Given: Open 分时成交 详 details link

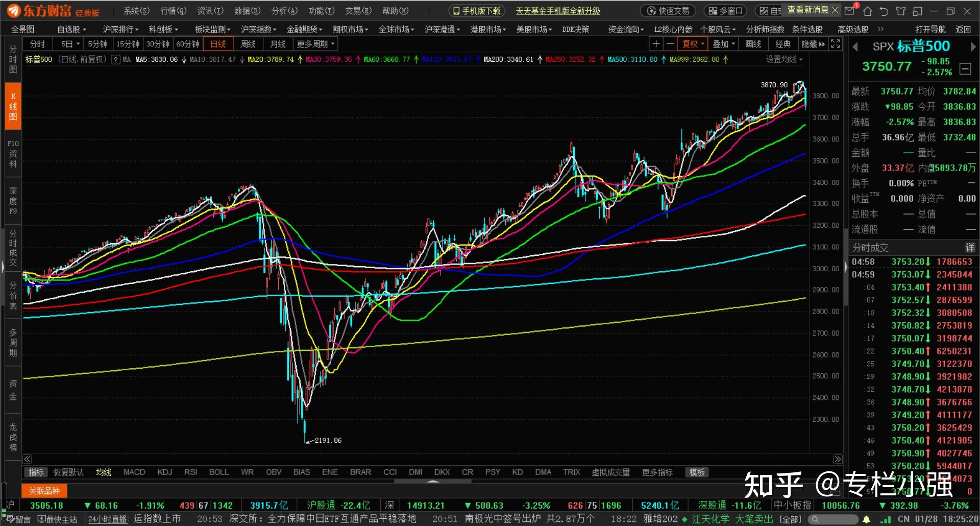Looking at the screenshot, I should (970, 248).
